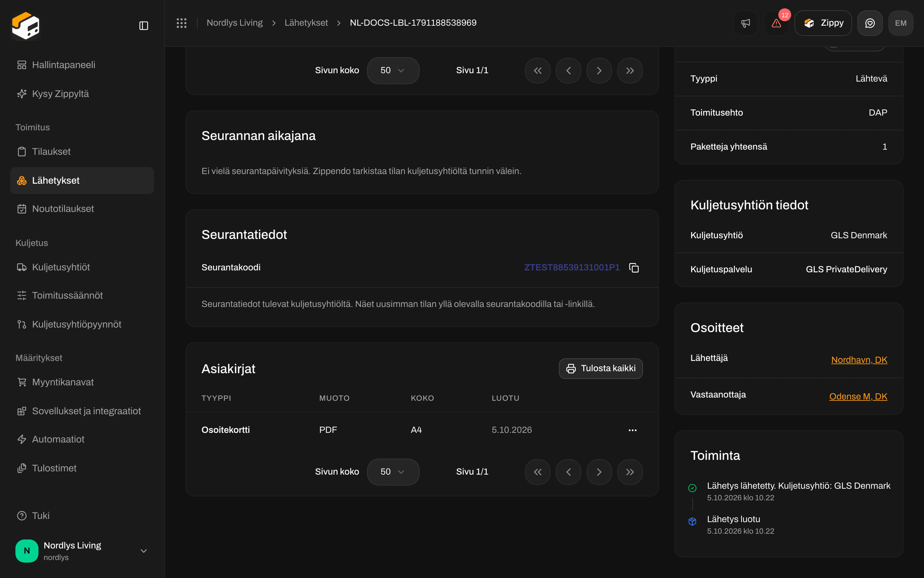This screenshot has width=924, height=578.
Task: Go to last page in upper pagination
Action: pyautogui.click(x=630, y=70)
